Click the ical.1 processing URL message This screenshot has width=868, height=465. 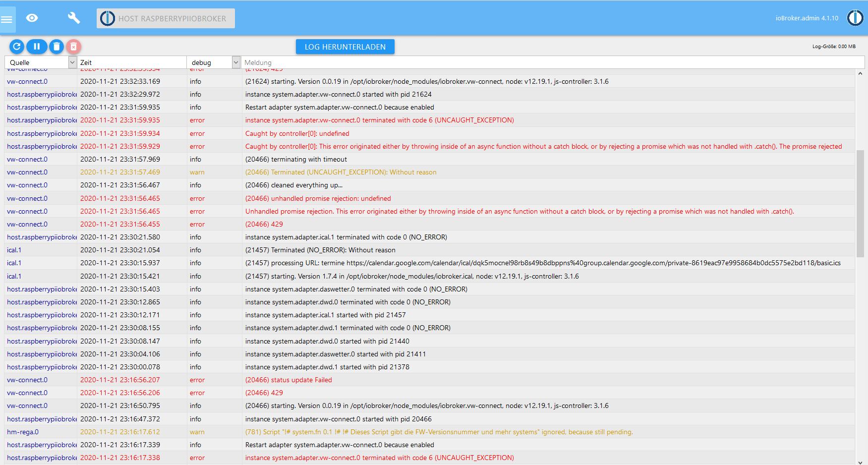(x=543, y=263)
